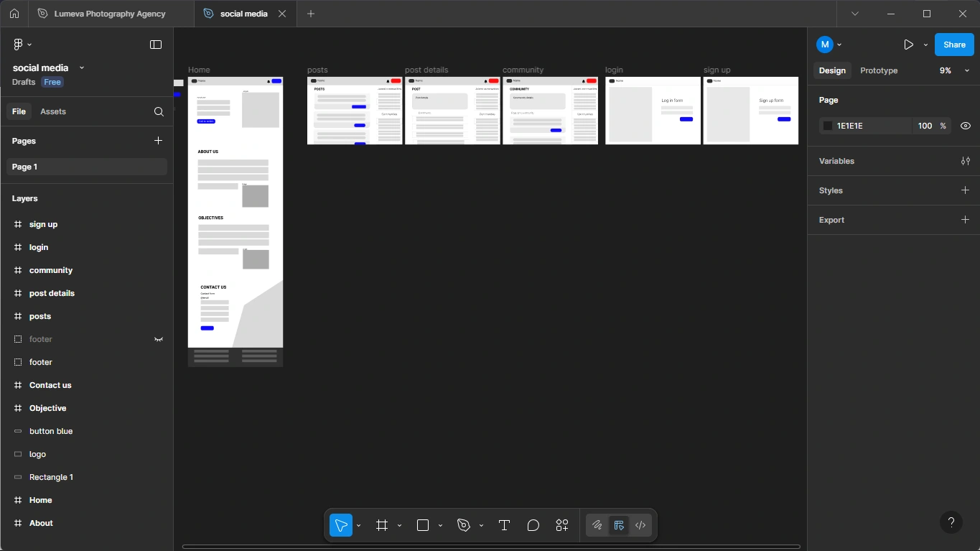Switch to Dev Mode icon
Screen dimensions: 980x551
(x=640, y=525)
